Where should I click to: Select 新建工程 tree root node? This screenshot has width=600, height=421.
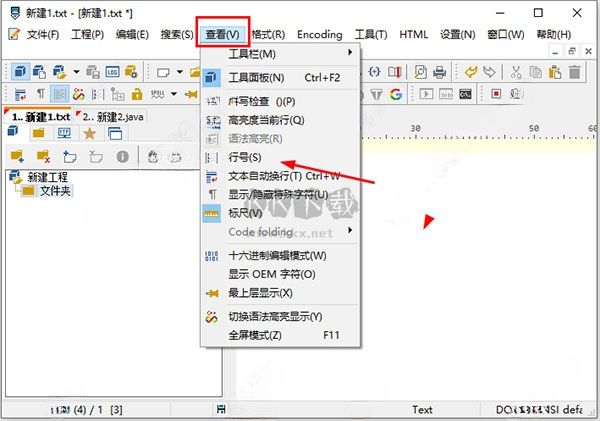[x=47, y=177]
